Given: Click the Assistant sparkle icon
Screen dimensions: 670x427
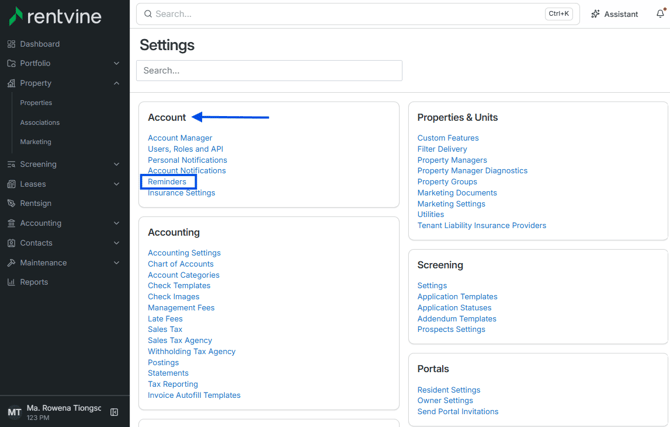Looking at the screenshot, I should (595, 14).
